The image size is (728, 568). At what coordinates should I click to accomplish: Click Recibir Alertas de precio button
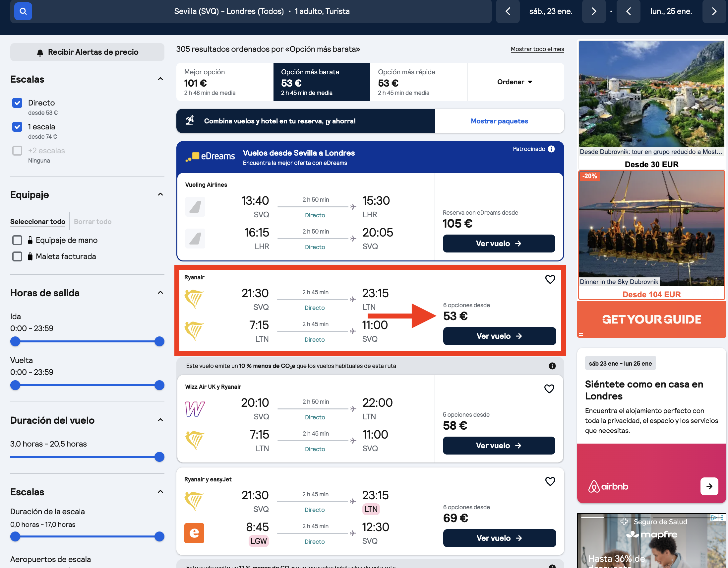87,52
